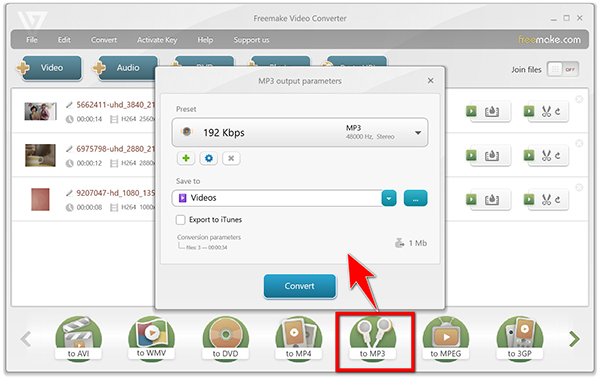This screenshot has height=379, width=600.
Task: Add files with the Audio button
Action: click(x=125, y=68)
